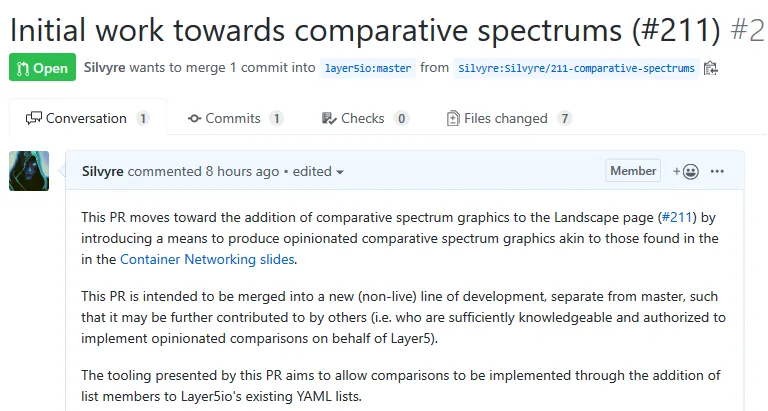The height and width of the screenshot is (411, 768).
Task: Open the Silvyre/211-comparative-spectrums head branch
Action: click(x=575, y=69)
